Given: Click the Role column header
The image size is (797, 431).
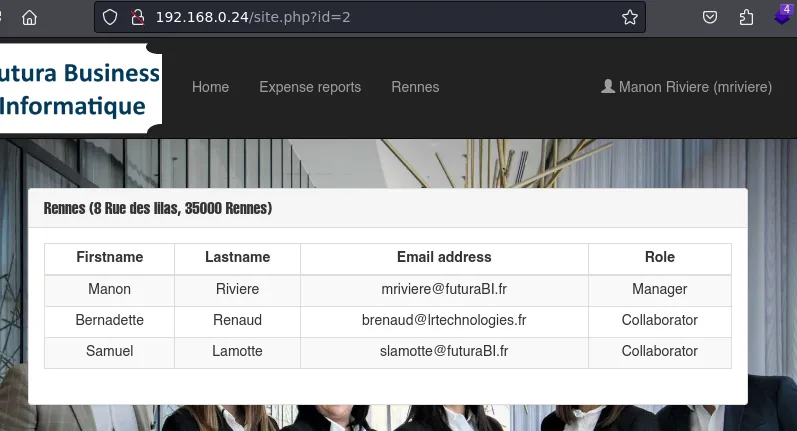Looking at the screenshot, I should [x=659, y=257].
